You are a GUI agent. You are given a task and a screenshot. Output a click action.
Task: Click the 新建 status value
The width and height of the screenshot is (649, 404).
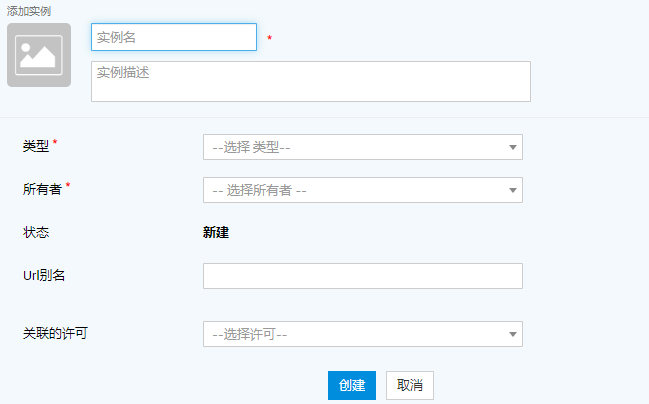tap(216, 232)
